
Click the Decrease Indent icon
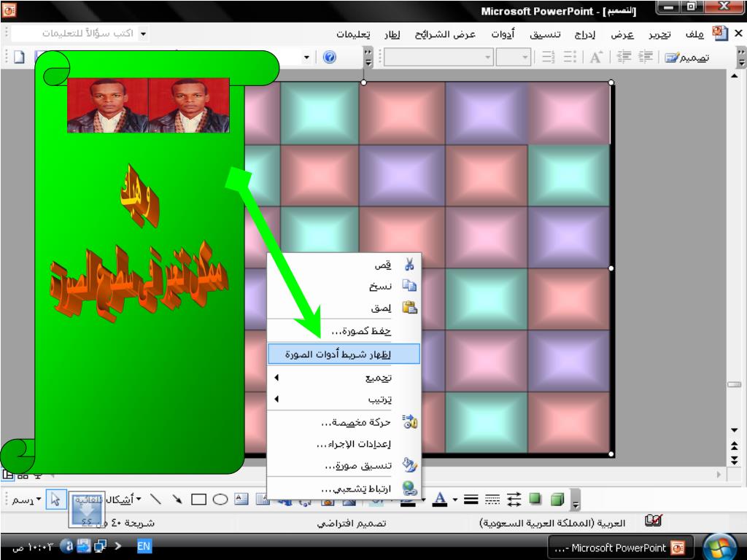[624, 58]
